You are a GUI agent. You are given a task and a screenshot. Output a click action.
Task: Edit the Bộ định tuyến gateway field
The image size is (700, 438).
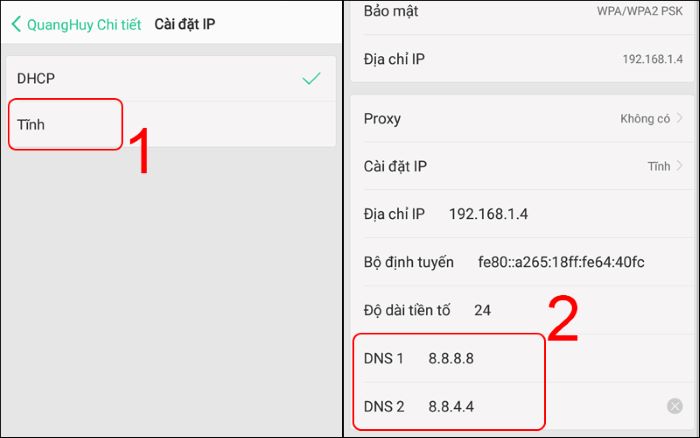click(523, 262)
